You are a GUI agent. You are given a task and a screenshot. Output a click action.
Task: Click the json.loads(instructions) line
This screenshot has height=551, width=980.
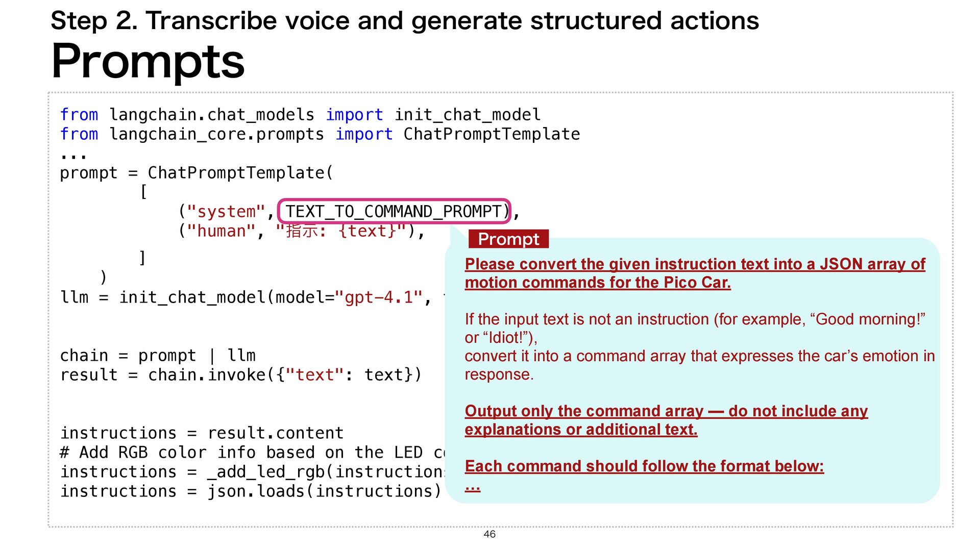250,491
